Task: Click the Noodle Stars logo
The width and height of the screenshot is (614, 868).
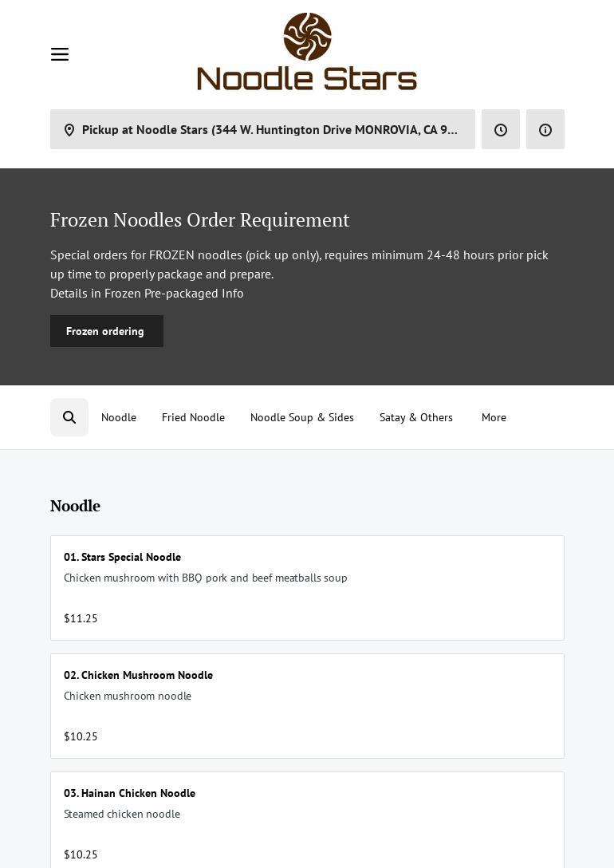Action: [307, 52]
